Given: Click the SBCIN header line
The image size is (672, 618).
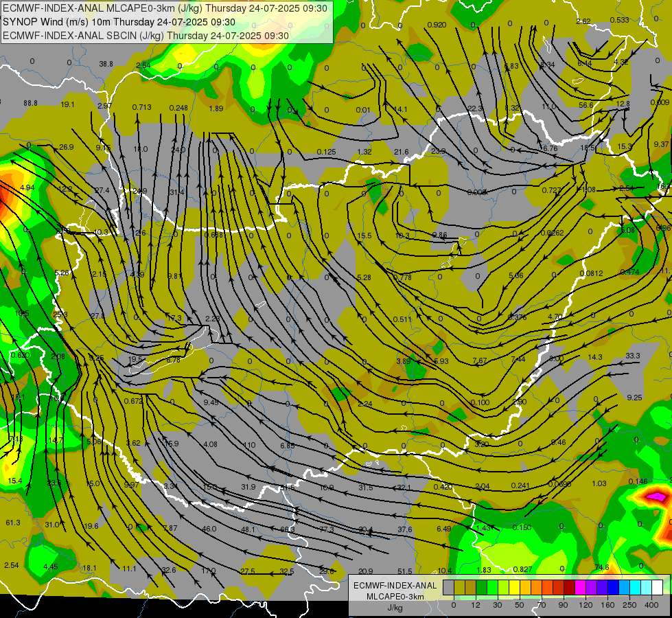Looking at the screenshot, I should [146, 36].
